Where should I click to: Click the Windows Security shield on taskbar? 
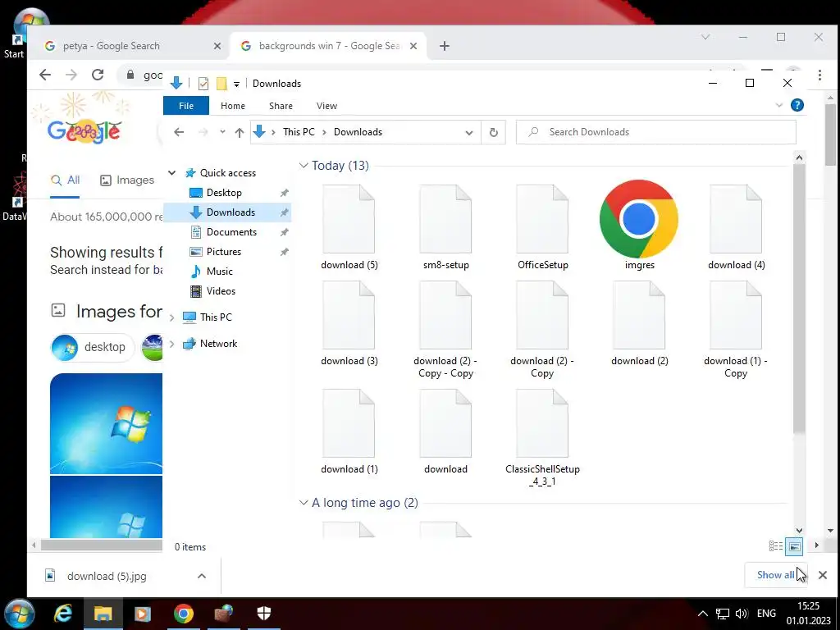pyautogui.click(x=263, y=613)
